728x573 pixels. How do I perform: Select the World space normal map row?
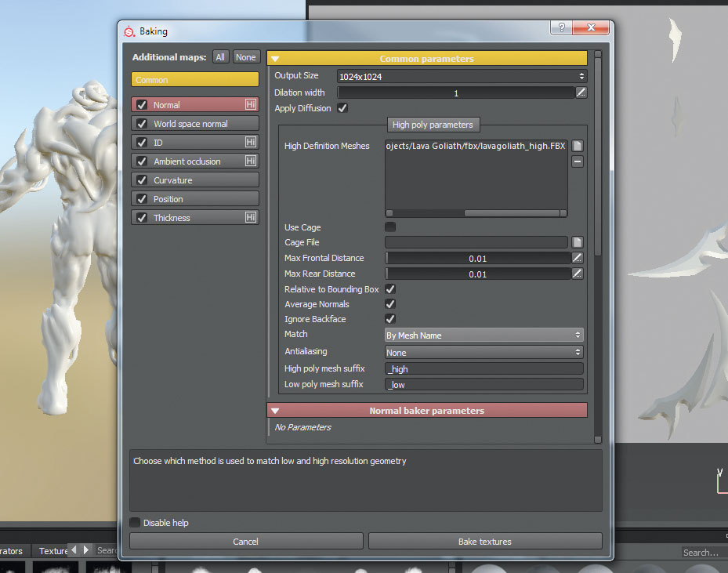tap(195, 124)
